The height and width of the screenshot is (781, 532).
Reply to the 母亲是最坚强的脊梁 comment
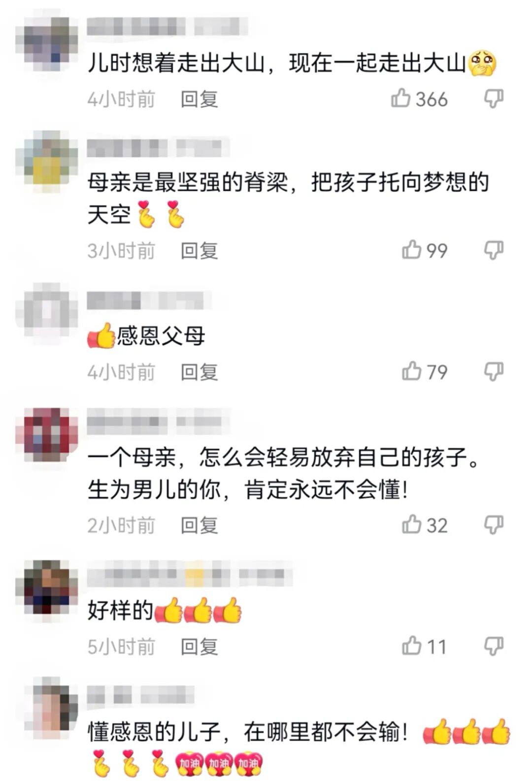199,251
